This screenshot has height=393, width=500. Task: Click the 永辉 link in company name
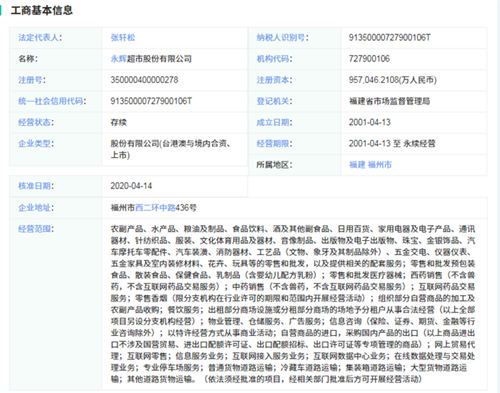119,59
